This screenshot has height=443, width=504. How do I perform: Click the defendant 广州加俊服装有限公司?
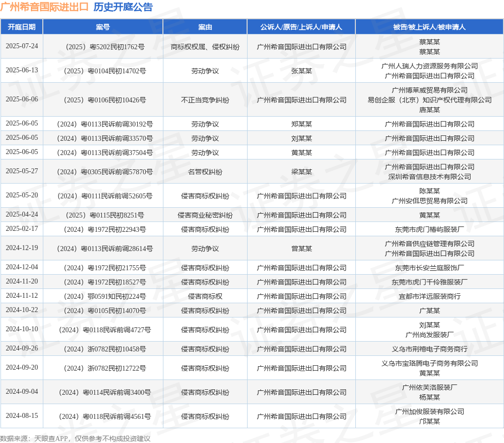(x=429, y=411)
